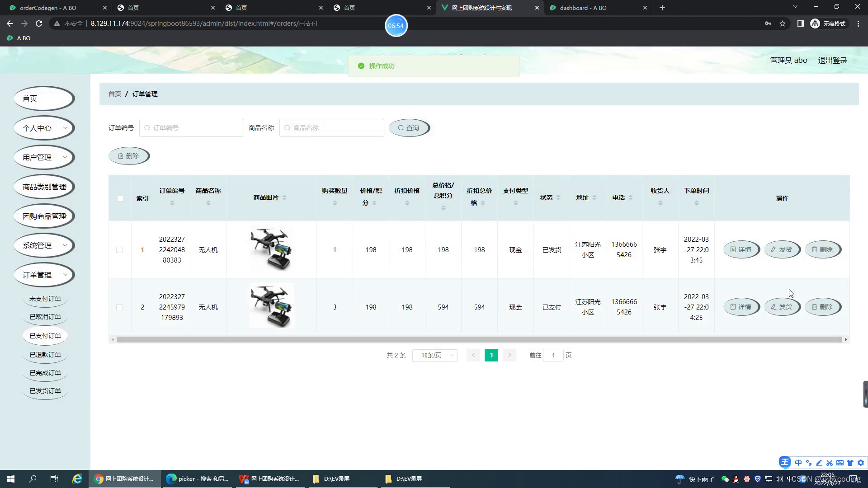868x488 pixels.
Task: Switch to the dashboard - A BO tab
Action: point(583,8)
